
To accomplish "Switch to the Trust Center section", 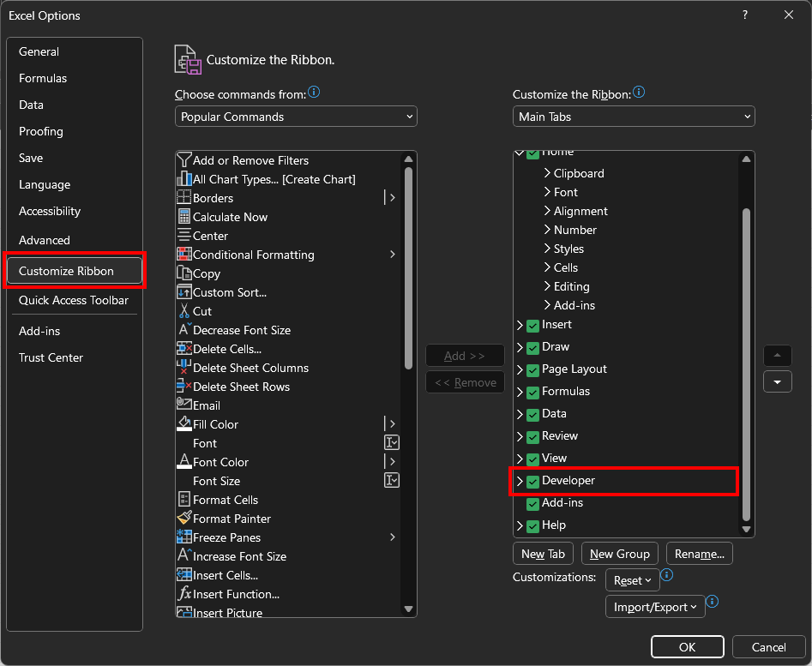I will click(x=51, y=357).
